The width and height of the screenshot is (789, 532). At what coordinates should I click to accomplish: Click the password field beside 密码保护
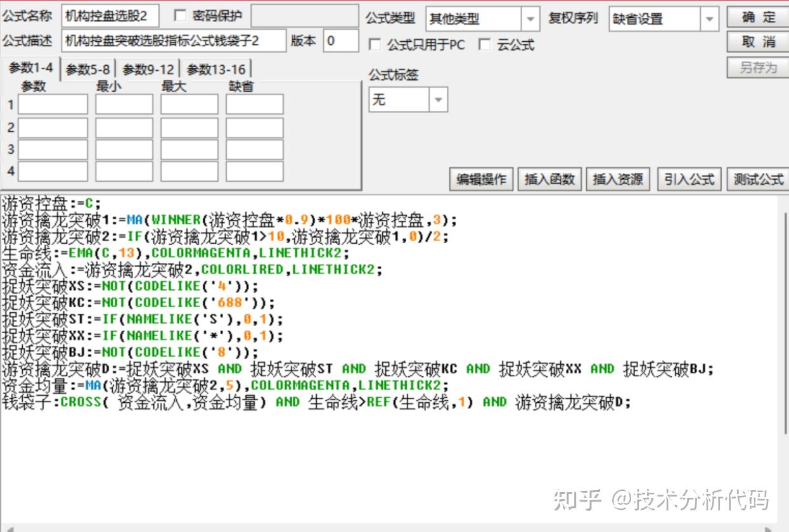(305, 16)
